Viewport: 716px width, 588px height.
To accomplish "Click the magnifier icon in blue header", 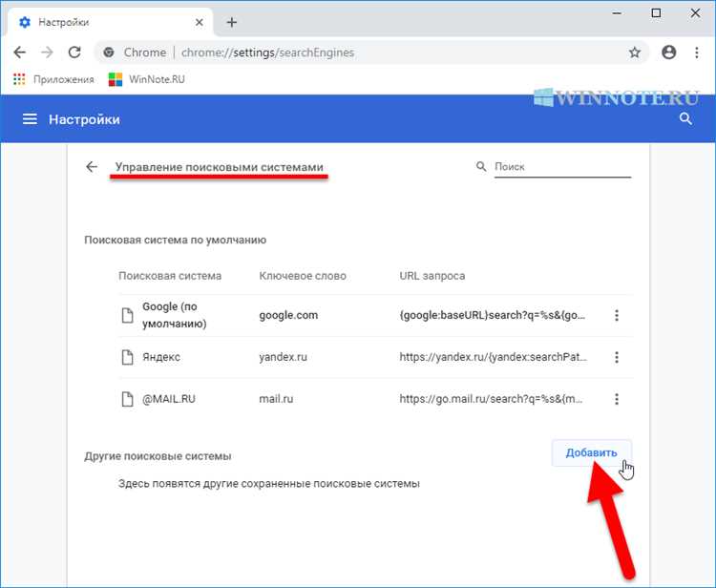I will [685, 119].
